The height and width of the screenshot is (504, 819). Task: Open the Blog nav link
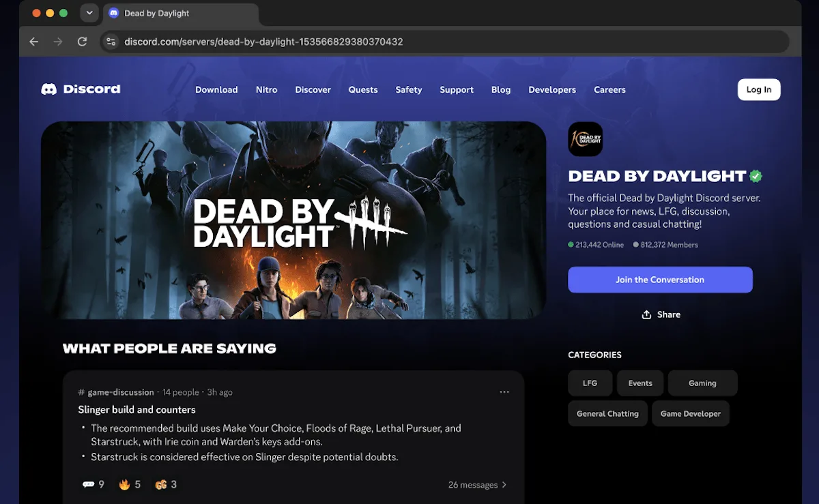coord(501,89)
